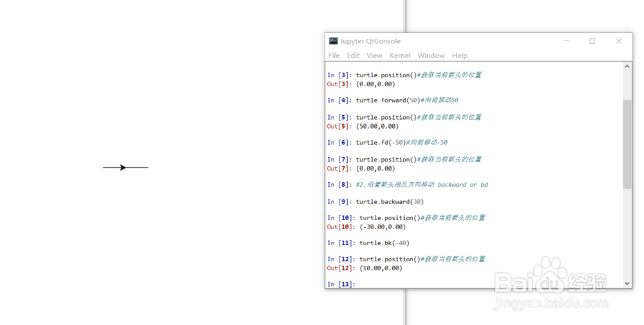Open the Help menu
The height and width of the screenshot is (325, 644).
(x=460, y=55)
